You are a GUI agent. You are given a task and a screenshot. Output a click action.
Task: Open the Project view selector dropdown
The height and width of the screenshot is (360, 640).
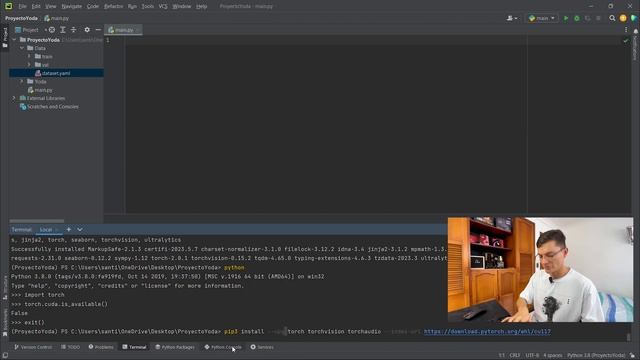(x=30, y=30)
